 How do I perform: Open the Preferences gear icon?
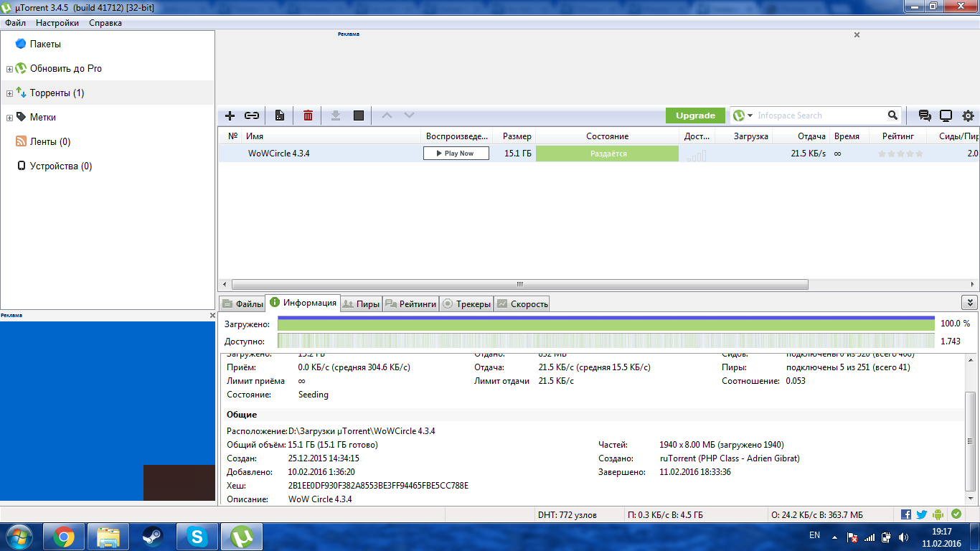point(968,116)
